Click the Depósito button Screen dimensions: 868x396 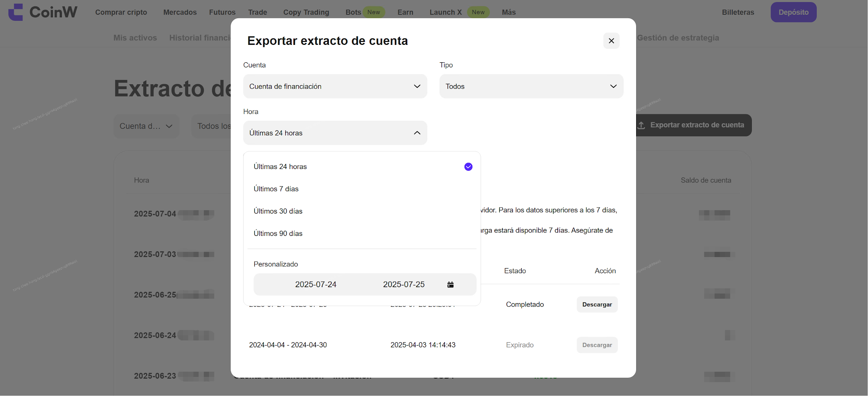pos(793,12)
